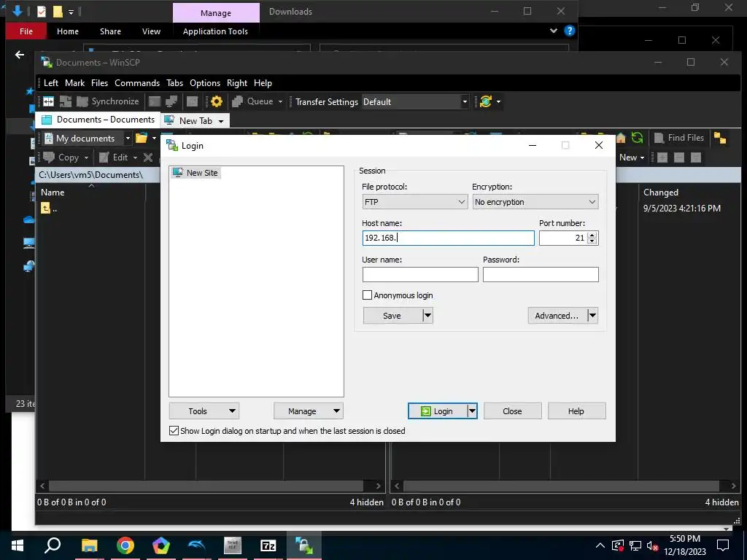The height and width of the screenshot is (560, 747).
Task: Click the green Refresh icon in the right panel
Action: (637, 138)
